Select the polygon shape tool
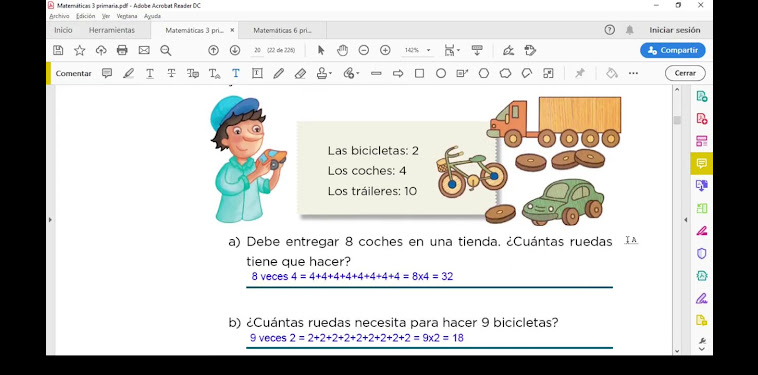Screen dimensions: 758x375 [484, 73]
